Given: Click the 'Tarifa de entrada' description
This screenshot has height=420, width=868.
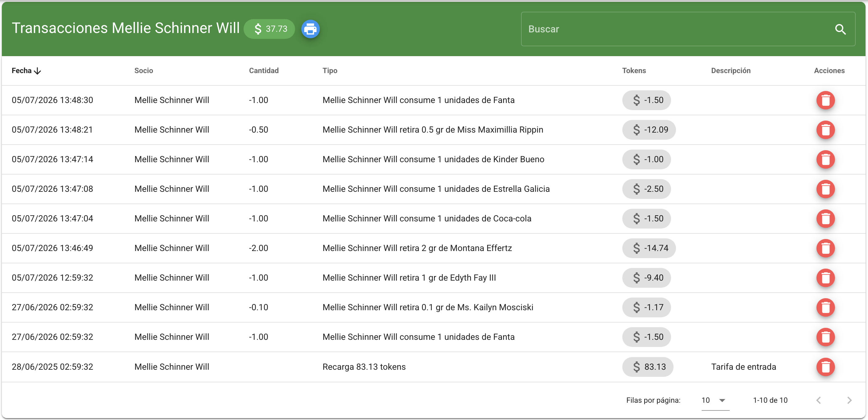Looking at the screenshot, I should point(743,367).
